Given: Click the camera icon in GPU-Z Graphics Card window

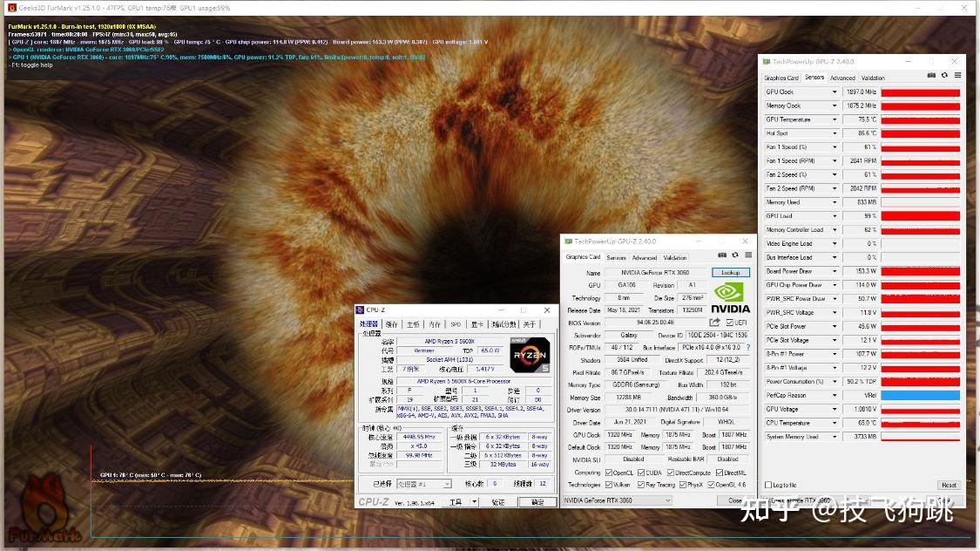Looking at the screenshot, I should point(722,255).
